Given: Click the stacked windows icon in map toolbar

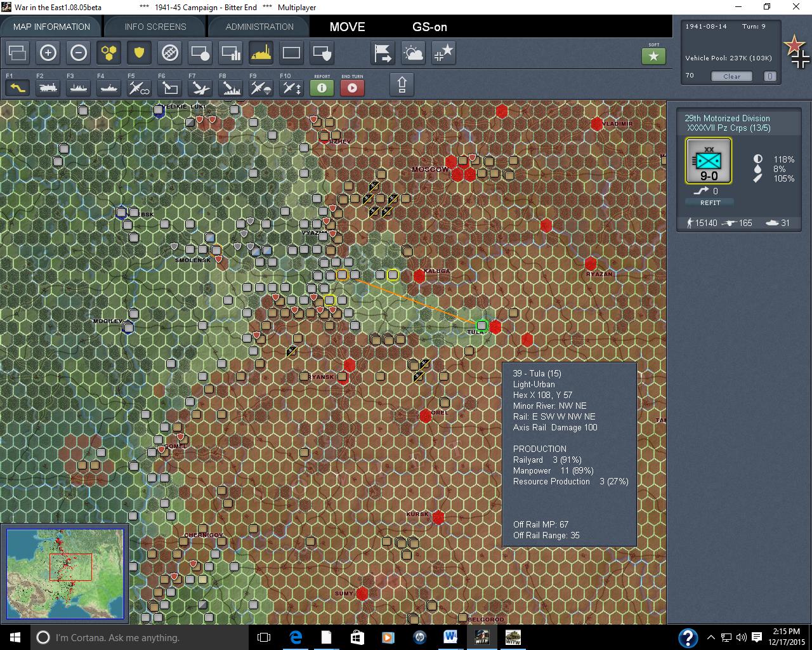Looking at the screenshot, I should tap(18, 53).
